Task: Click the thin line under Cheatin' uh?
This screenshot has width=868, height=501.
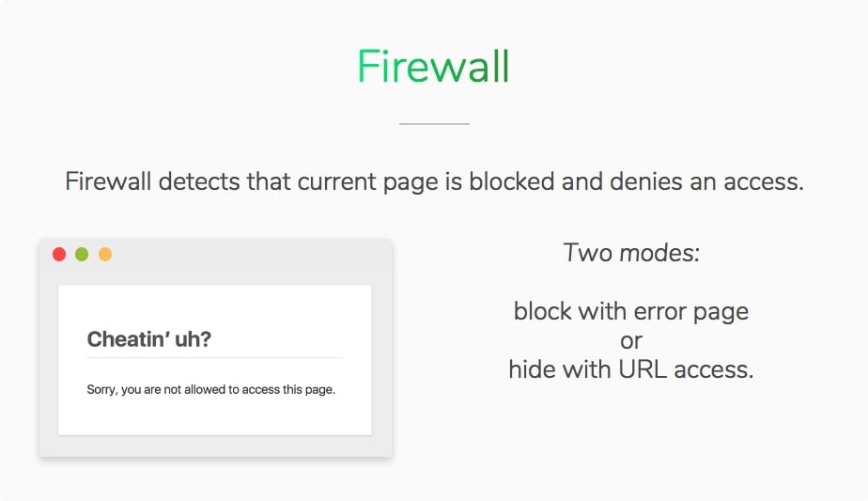Action: (x=215, y=358)
